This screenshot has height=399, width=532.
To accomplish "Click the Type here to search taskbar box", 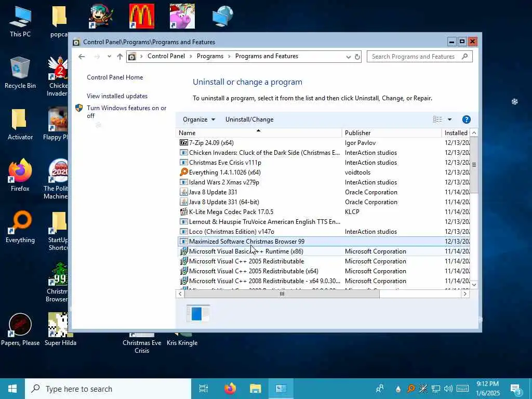I will (108, 389).
